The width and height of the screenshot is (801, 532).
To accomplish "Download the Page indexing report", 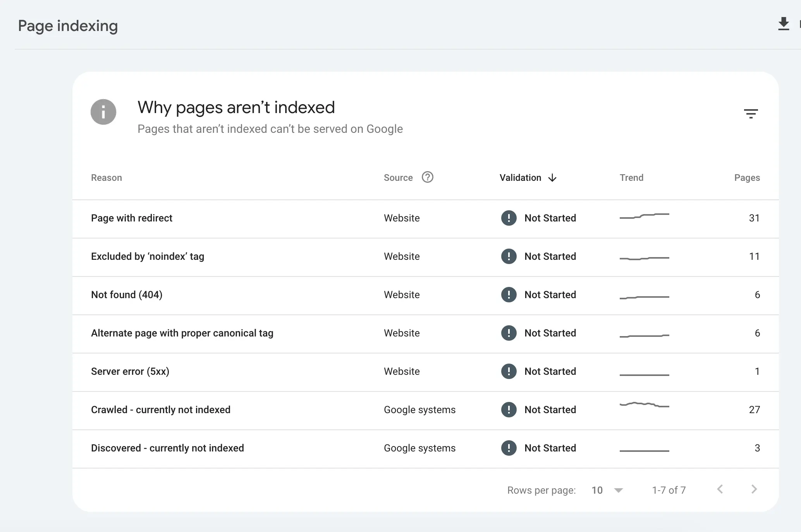I will coord(784,24).
